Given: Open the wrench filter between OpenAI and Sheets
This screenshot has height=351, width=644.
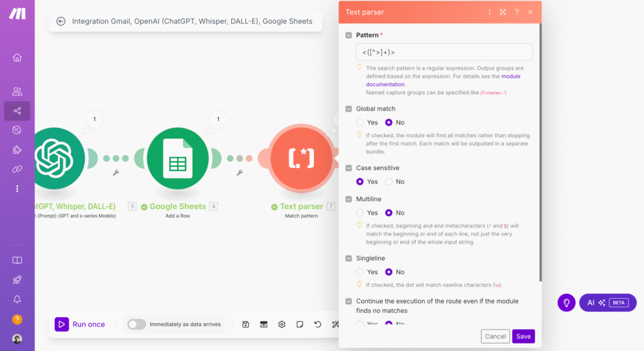Looking at the screenshot, I should [116, 173].
